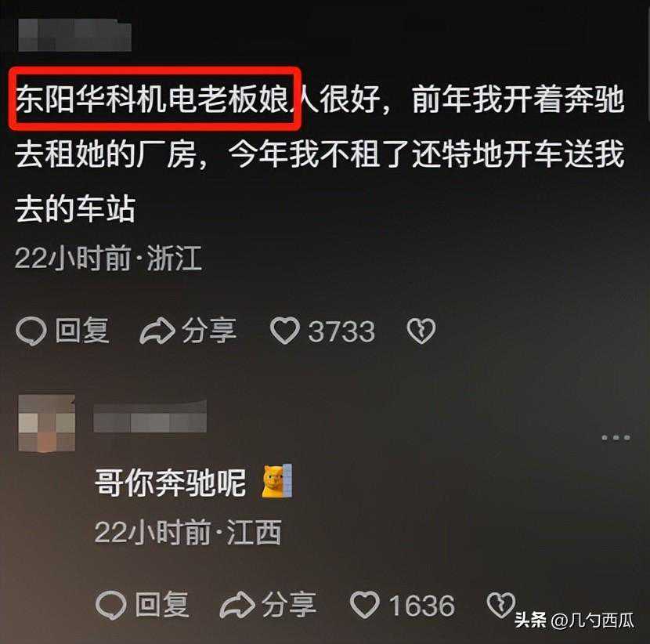Tap the reply bubble icon under second comment
Screen dimensions: 650x644
tap(110, 605)
